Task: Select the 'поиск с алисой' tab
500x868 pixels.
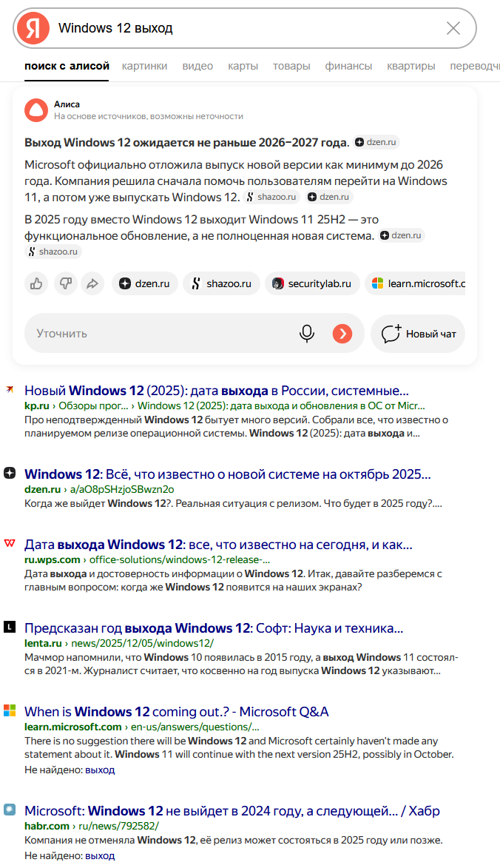Action: click(67, 66)
